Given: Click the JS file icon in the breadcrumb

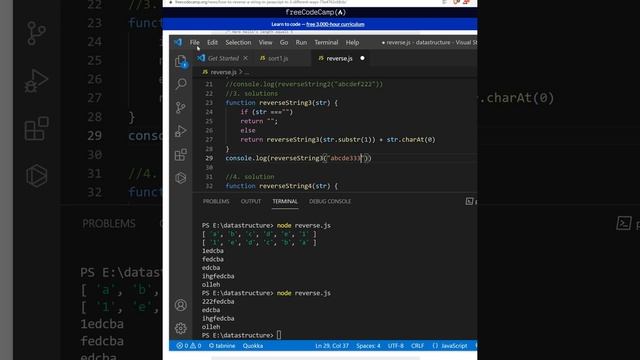Looking at the screenshot, I should click(x=205, y=72).
